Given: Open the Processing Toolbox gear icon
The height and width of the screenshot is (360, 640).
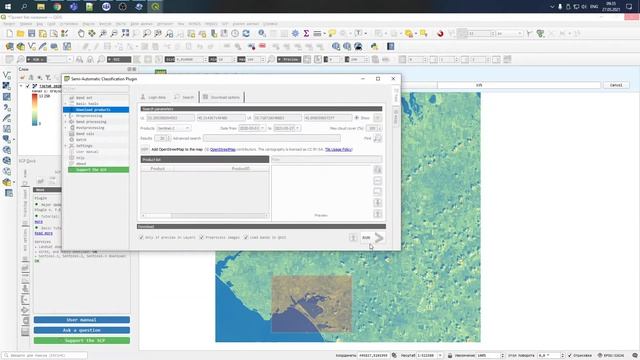Looking at the screenshot, I should coord(295,33).
